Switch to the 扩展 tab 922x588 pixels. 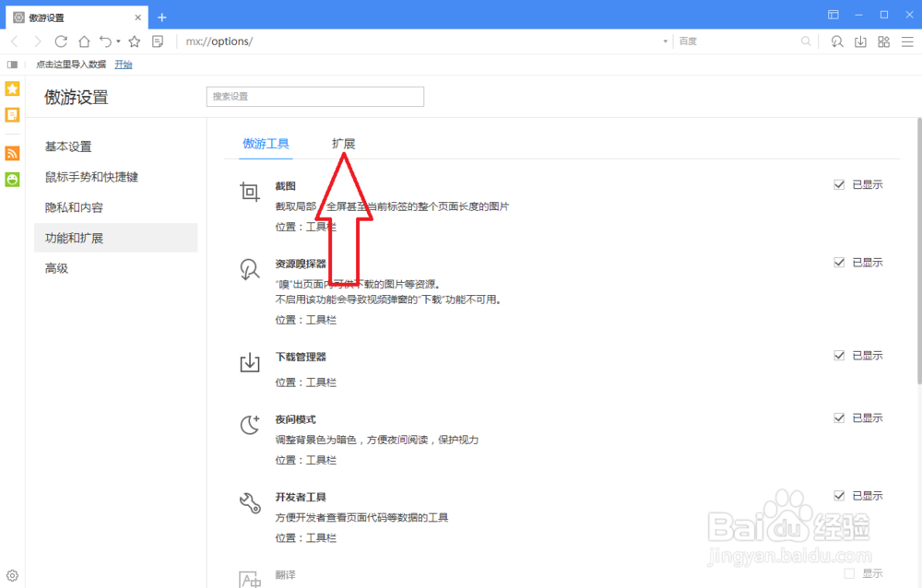pyautogui.click(x=343, y=144)
